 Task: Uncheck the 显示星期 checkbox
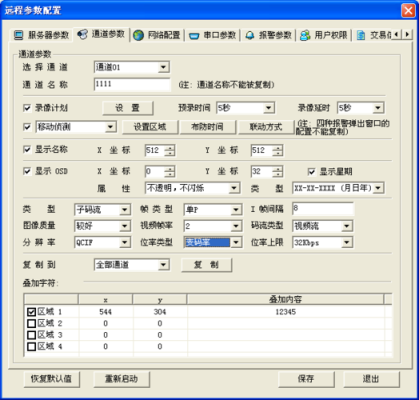[311, 172]
